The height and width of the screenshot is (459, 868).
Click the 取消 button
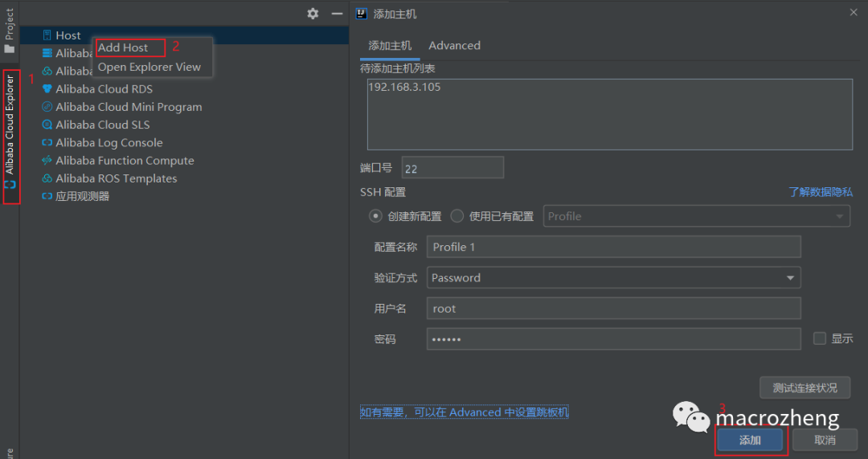coord(825,441)
